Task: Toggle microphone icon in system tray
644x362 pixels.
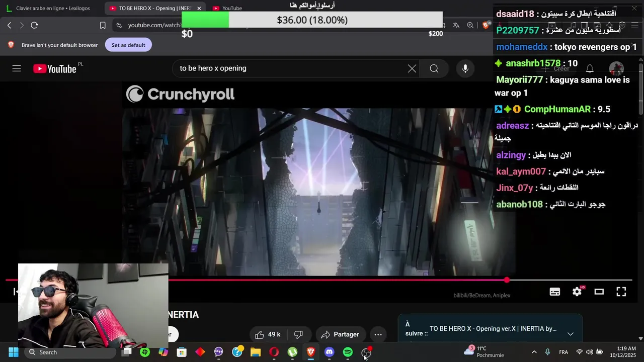Action: (x=548, y=352)
